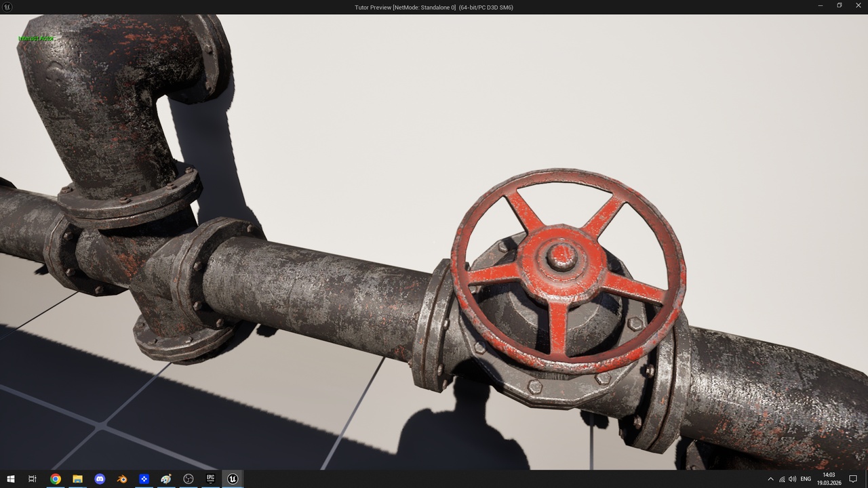Change the ENG input language

(806, 479)
